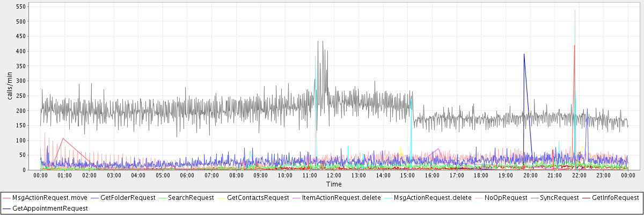Click the red spike peak near 21:50
644x215 pixels.
click(574, 46)
